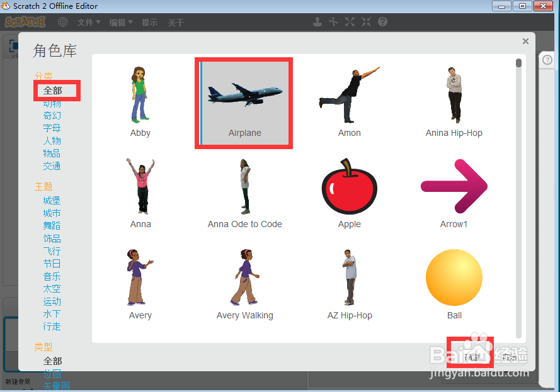Image resolution: width=560 pixels, height=392 pixels.
Task: Click the help panel question mark icon
Action: (547, 60)
